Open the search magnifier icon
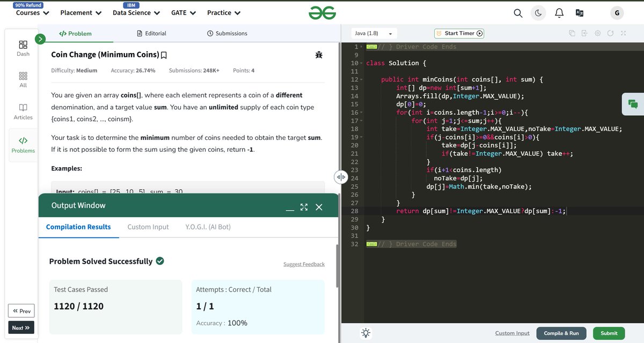 (518, 13)
